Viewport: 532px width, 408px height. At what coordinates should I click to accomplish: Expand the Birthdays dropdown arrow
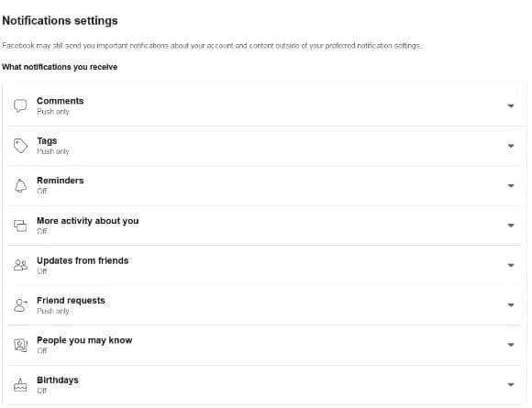point(511,384)
